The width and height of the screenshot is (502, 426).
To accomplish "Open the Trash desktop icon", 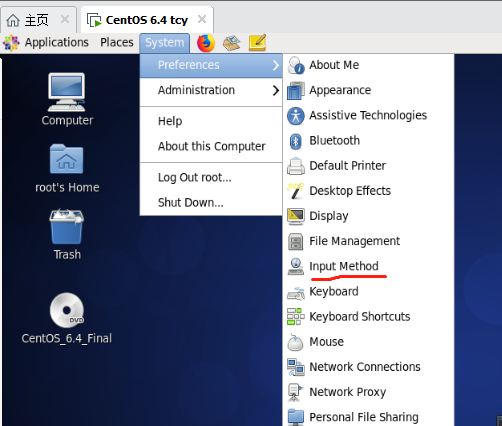I will [67, 226].
